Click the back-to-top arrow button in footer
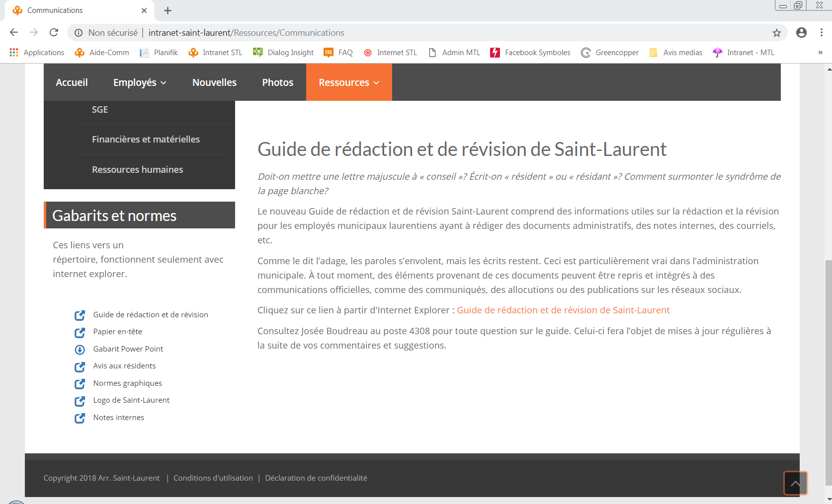The height and width of the screenshot is (504, 832). pyautogui.click(x=795, y=483)
